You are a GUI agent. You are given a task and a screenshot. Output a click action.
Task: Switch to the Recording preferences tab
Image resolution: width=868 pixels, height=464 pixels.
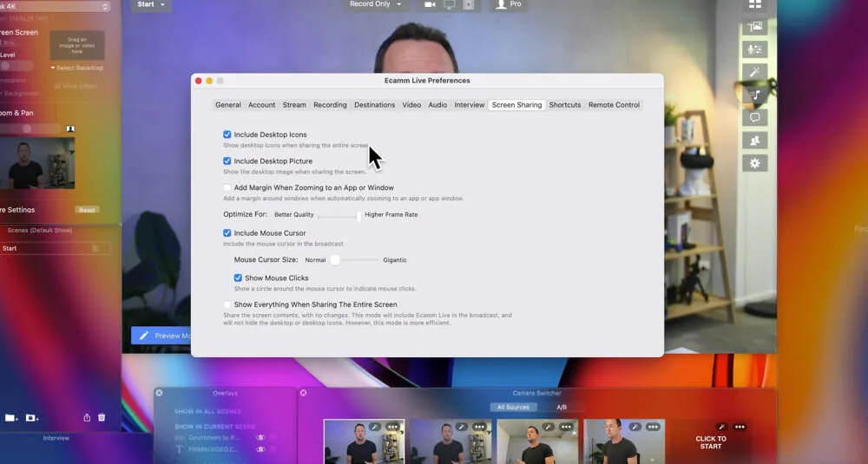tap(330, 105)
